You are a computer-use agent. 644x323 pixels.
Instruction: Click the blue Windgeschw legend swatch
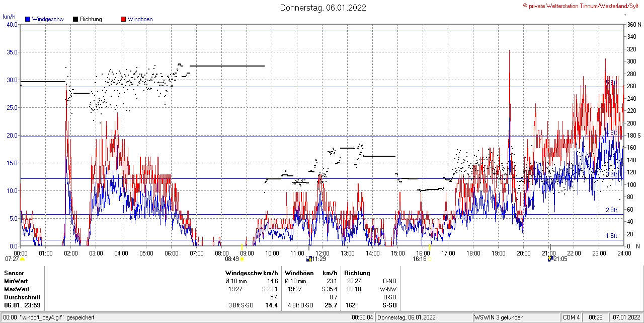(x=28, y=19)
